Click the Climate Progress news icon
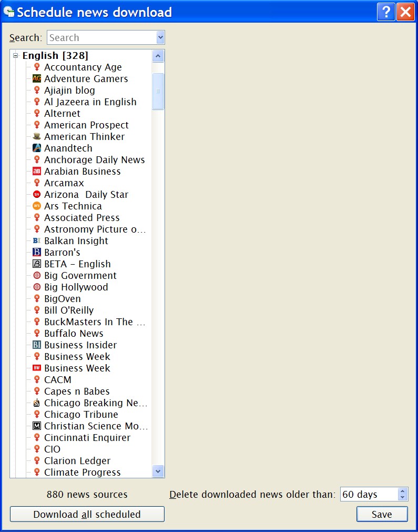The height and width of the screenshot is (532, 418). coord(37,472)
